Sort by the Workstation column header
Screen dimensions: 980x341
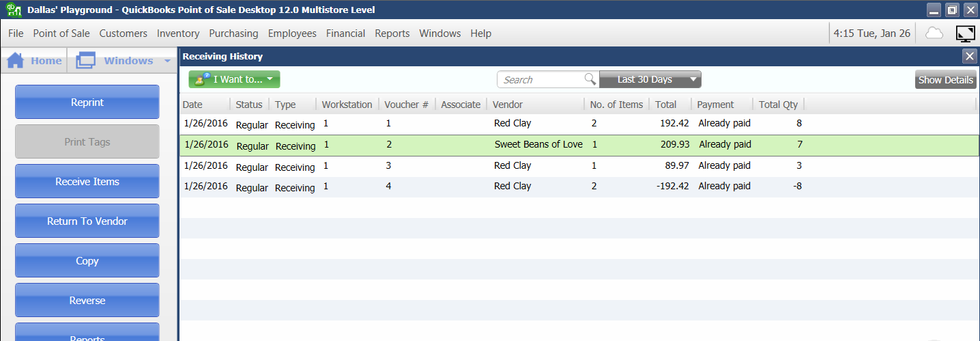[x=347, y=105]
